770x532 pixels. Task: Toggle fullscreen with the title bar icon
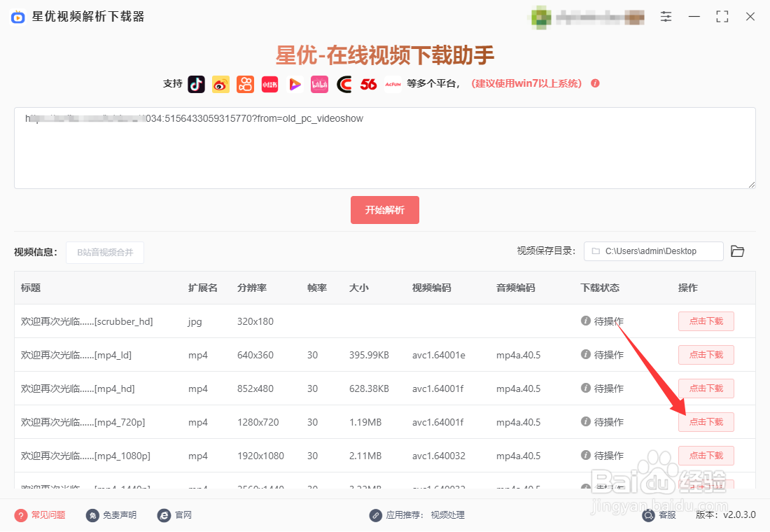[722, 17]
